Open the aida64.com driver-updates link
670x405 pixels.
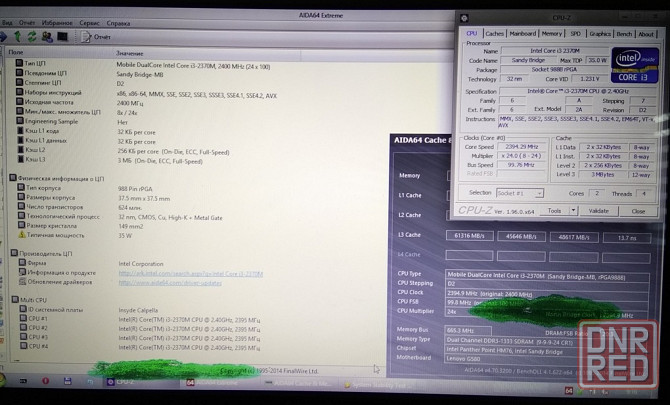[170, 283]
